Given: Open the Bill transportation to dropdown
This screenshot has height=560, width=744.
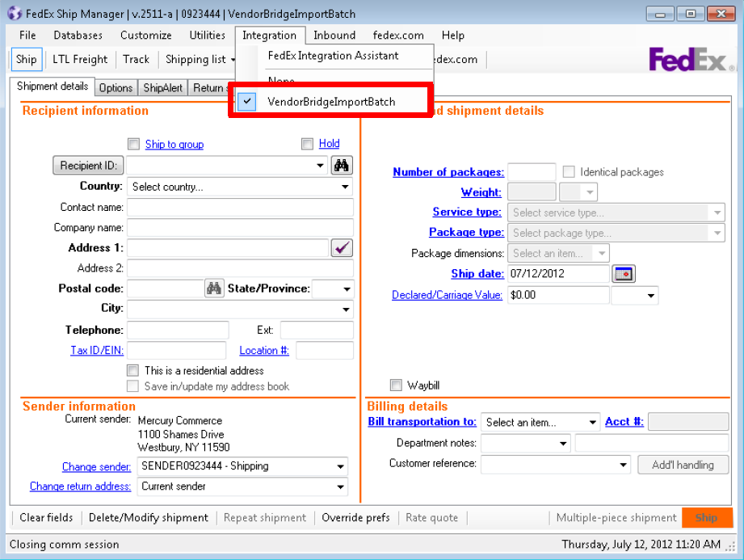Looking at the screenshot, I should click(x=593, y=422).
